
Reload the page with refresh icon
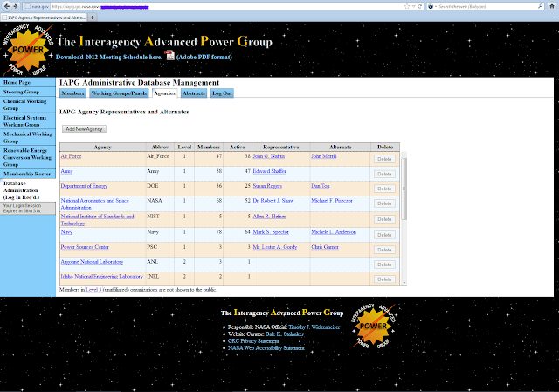click(420, 6)
